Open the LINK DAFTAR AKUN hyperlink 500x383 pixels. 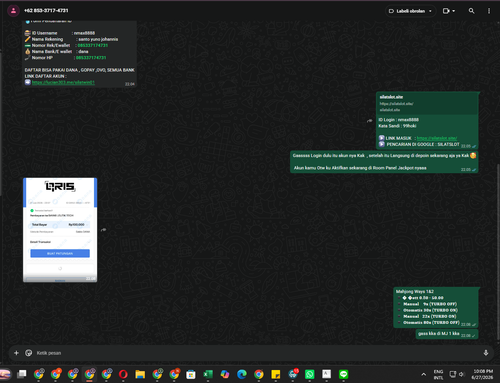63,82
